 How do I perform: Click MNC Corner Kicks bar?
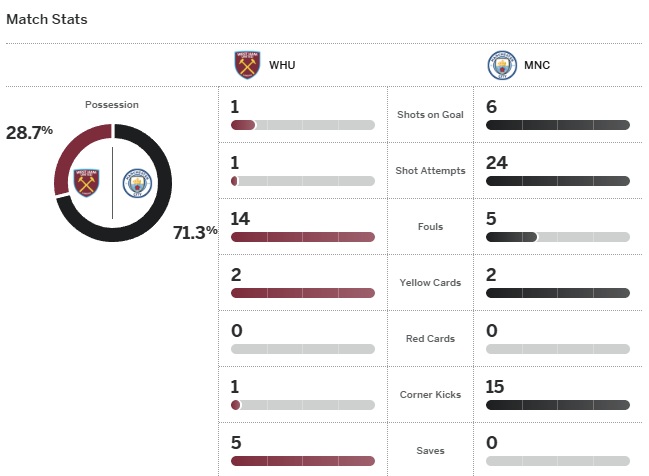click(557, 405)
